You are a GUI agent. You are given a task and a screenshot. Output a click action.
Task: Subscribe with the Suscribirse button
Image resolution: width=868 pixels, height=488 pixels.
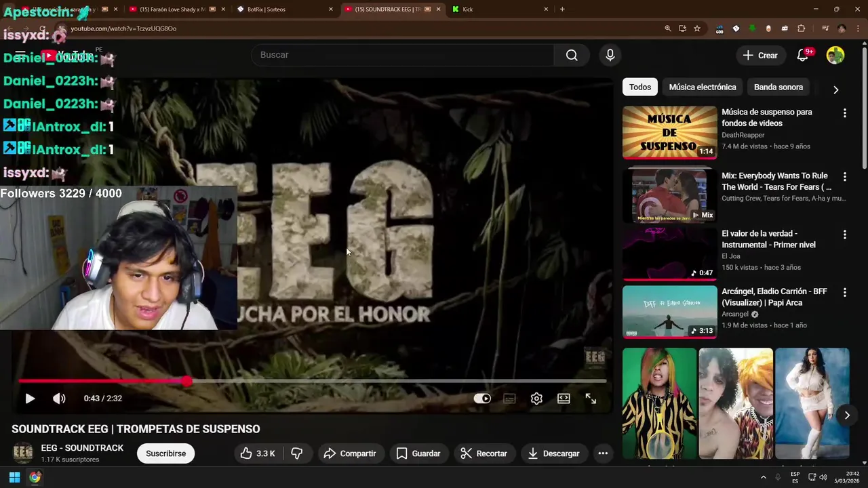pyautogui.click(x=165, y=453)
